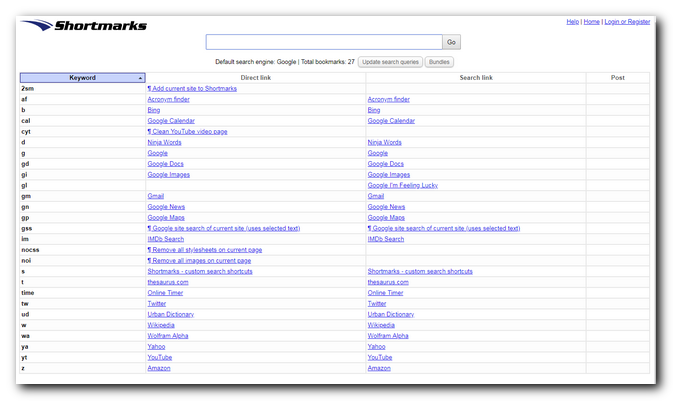Open Urban Dictionary search link
673x401 pixels.
tap(391, 314)
